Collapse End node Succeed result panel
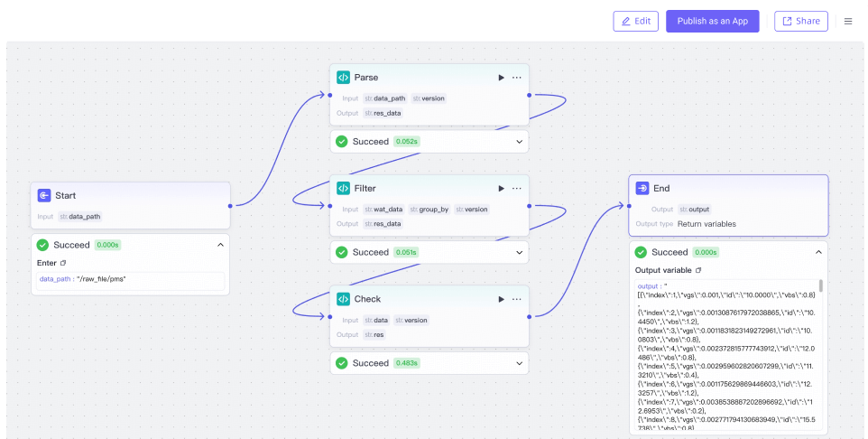The height and width of the screenshot is (439, 868). tap(818, 252)
